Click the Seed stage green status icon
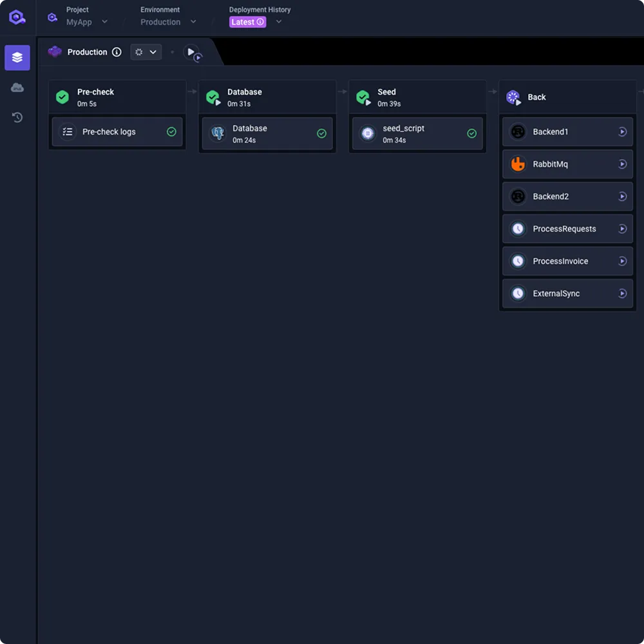 coord(363,97)
